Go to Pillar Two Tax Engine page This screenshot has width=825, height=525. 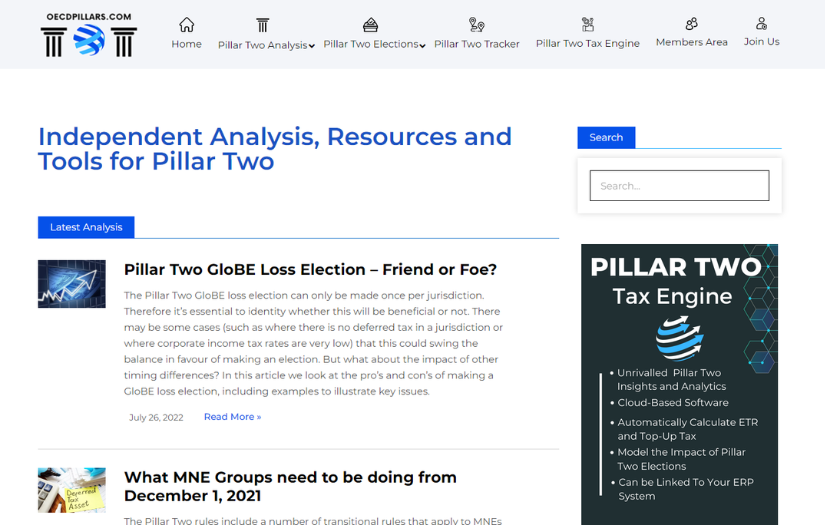pos(588,43)
